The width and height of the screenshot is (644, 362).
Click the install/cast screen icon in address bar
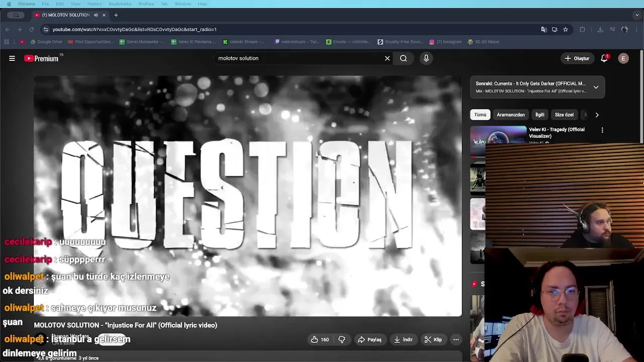(x=554, y=29)
